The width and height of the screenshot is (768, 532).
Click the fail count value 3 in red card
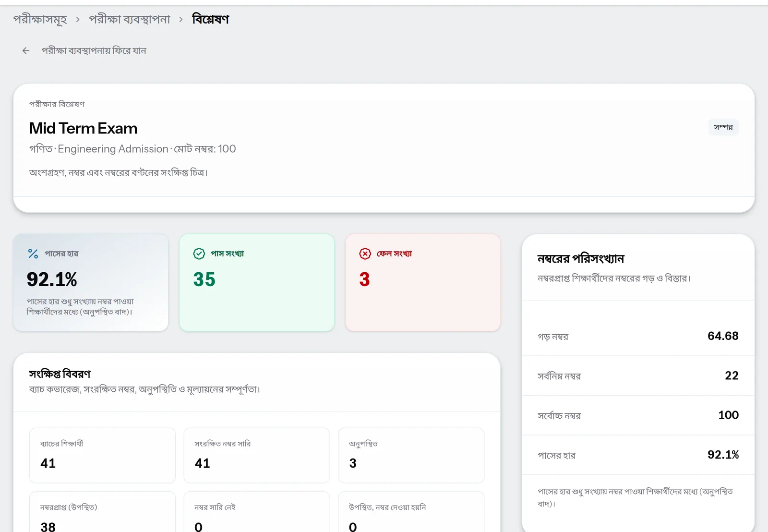365,279
